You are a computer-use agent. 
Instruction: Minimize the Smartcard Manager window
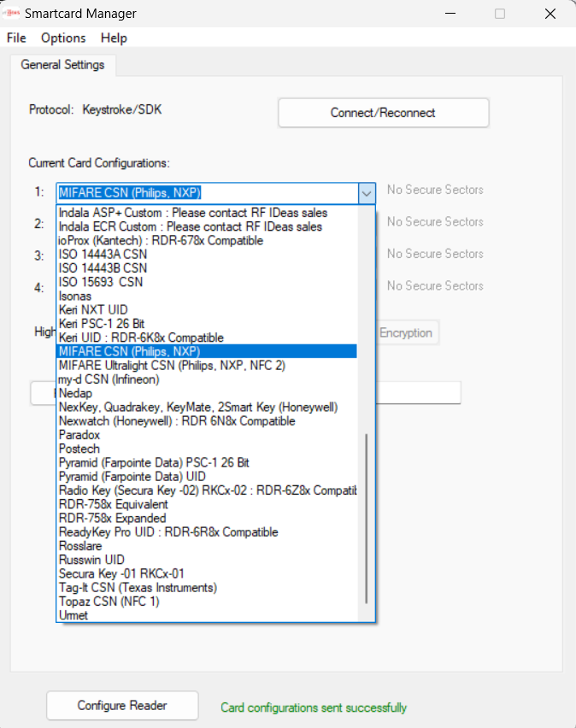pos(450,14)
